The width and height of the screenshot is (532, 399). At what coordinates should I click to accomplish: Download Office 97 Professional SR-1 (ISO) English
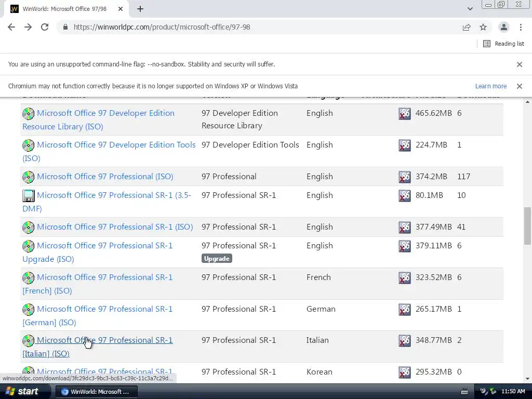coord(115,227)
